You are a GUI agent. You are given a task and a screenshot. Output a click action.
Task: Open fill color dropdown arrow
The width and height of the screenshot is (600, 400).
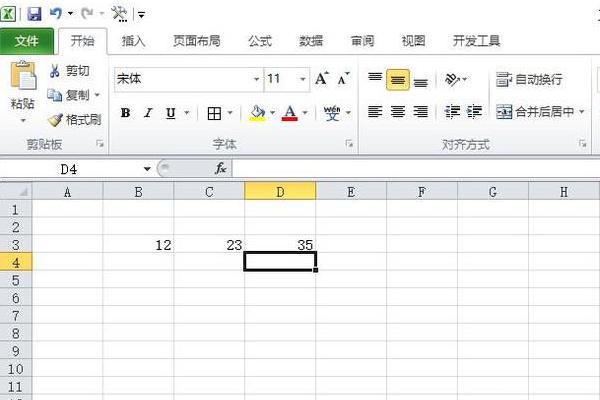272,113
